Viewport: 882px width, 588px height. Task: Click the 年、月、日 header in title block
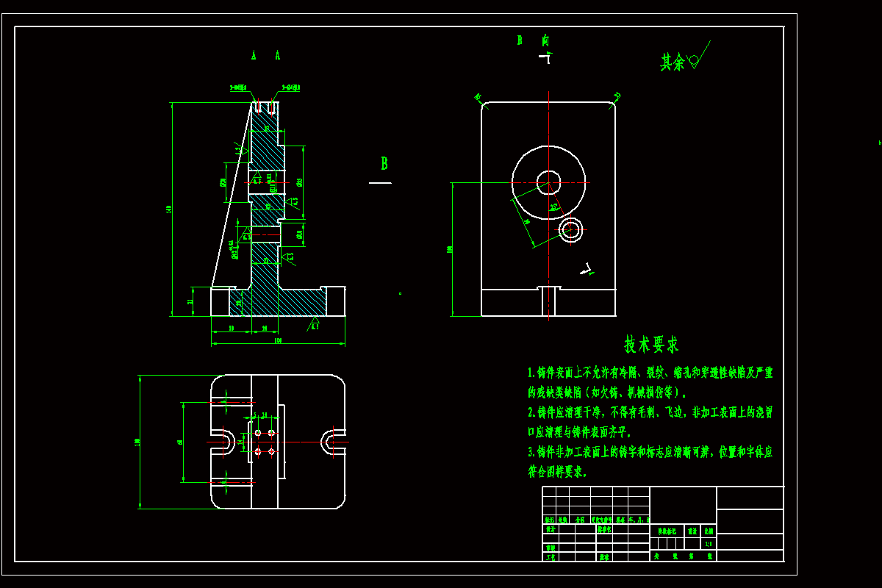pyautogui.click(x=639, y=519)
